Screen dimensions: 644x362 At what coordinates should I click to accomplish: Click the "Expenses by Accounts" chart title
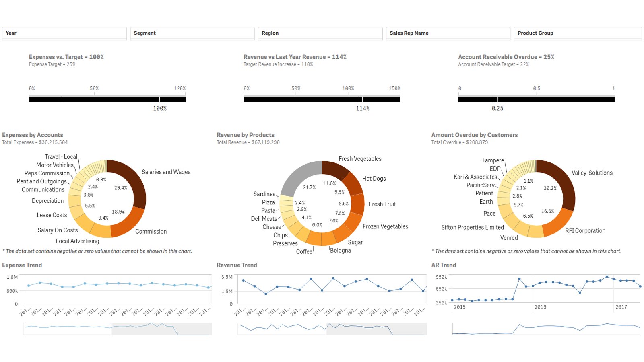click(33, 135)
